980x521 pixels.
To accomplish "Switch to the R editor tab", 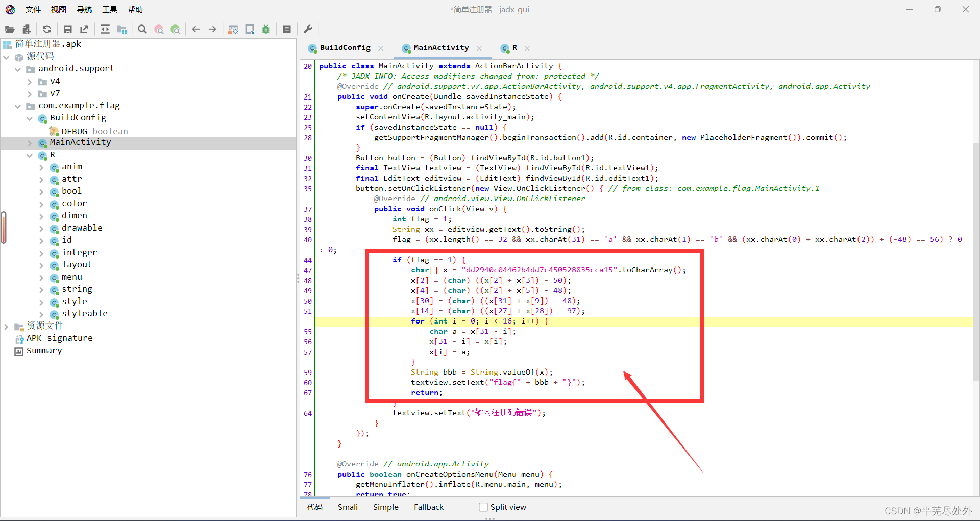I will pos(514,48).
